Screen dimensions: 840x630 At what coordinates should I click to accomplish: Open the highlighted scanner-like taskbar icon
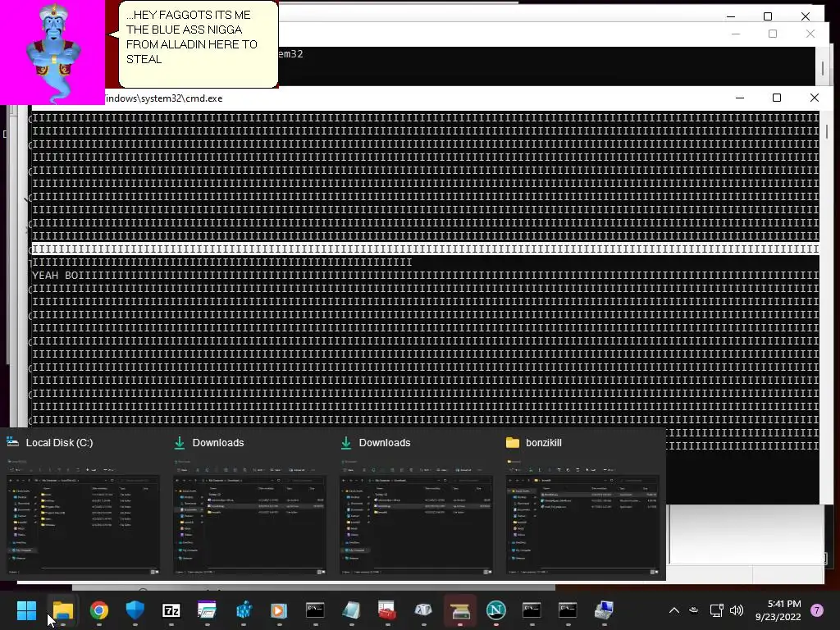point(459,610)
